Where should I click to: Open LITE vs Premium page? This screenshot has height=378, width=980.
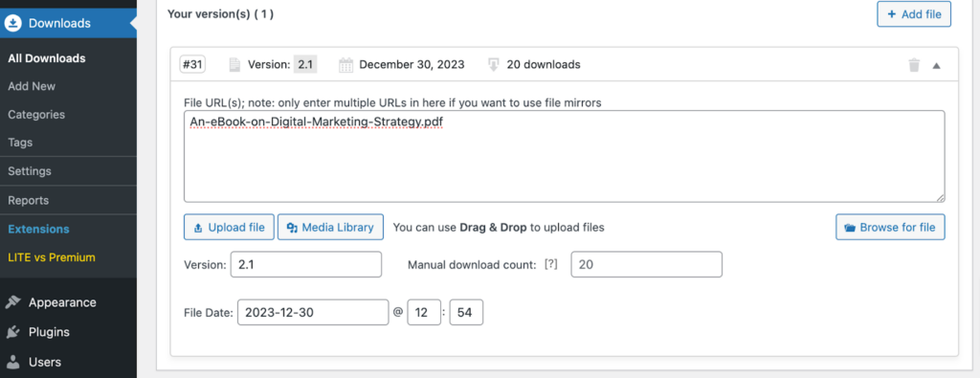click(x=52, y=256)
